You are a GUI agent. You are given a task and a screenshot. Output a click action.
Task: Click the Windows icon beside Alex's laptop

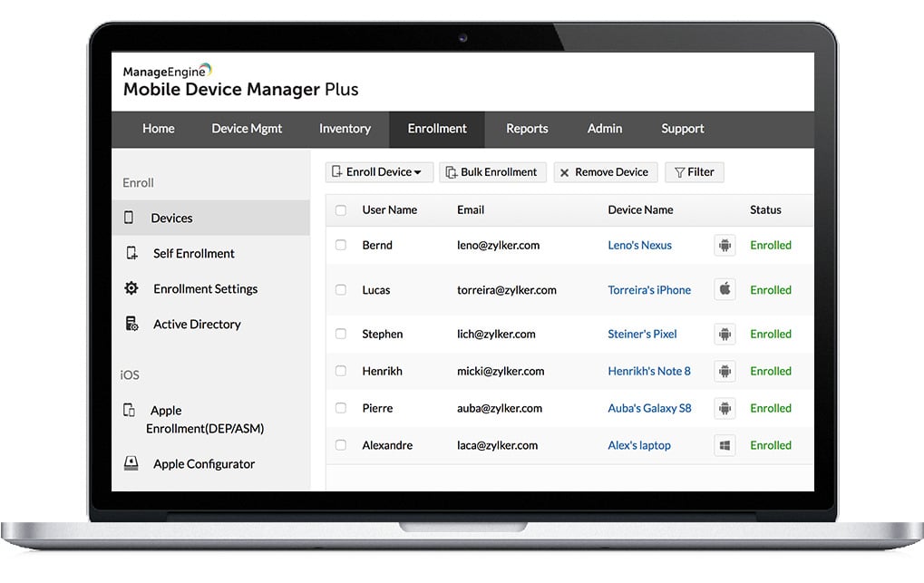(x=724, y=445)
